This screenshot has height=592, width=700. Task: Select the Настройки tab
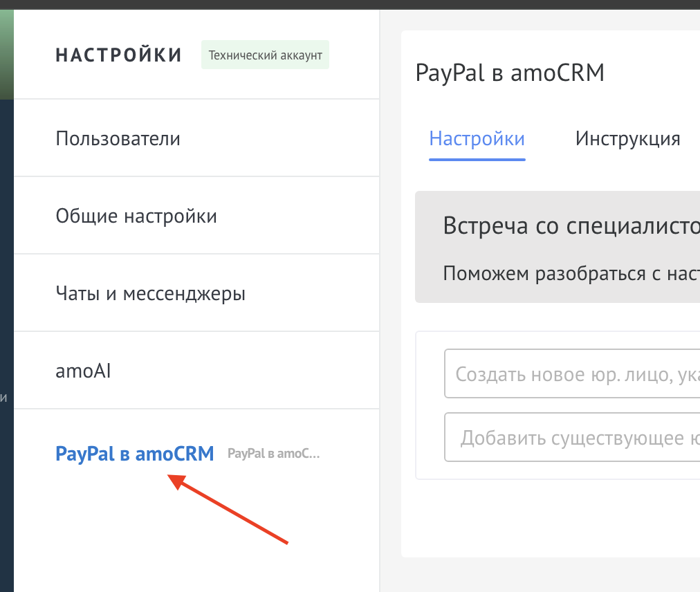[x=477, y=138]
